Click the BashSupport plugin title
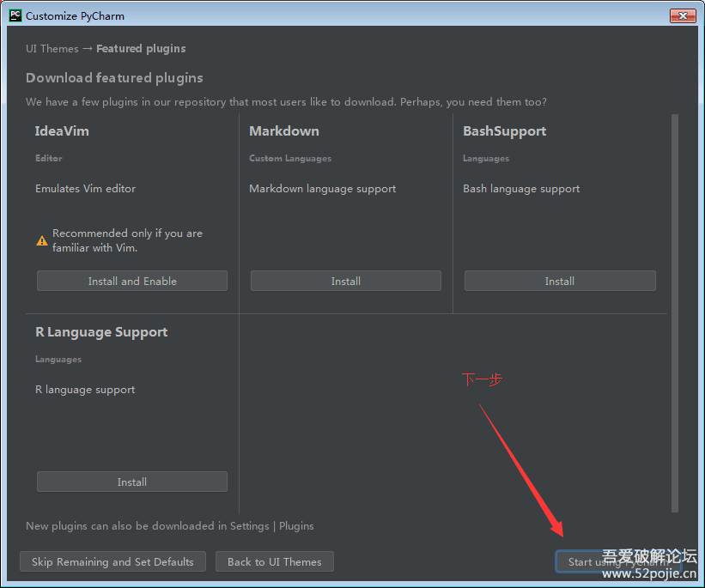 tap(504, 130)
